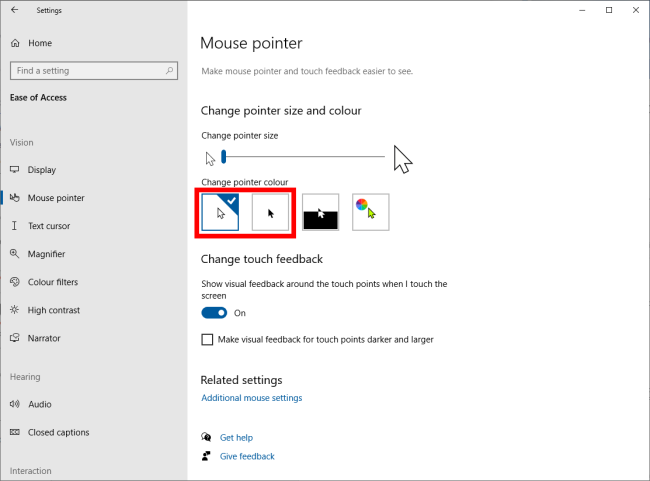This screenshot has width=650, height=481.
Task: Open Audio settings under Hearing
Action: coord(40,404)
